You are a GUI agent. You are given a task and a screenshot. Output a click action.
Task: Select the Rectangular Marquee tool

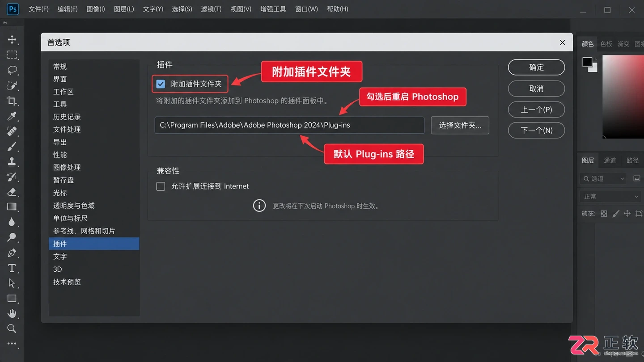(12, 55)
